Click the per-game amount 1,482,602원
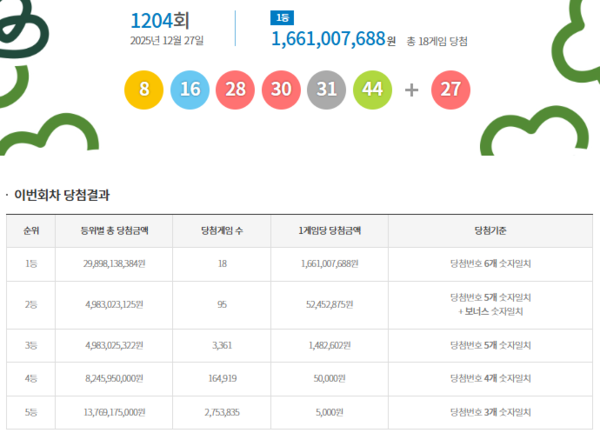Screen dimensions: 600x433 pyautogui.click(x=330, y=346)
